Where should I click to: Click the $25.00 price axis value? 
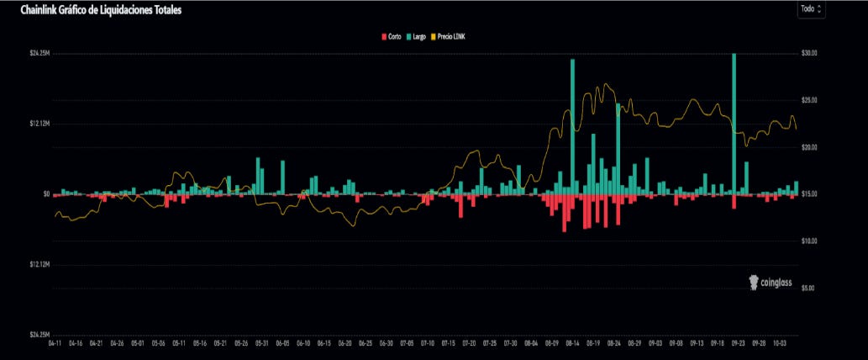809,100
